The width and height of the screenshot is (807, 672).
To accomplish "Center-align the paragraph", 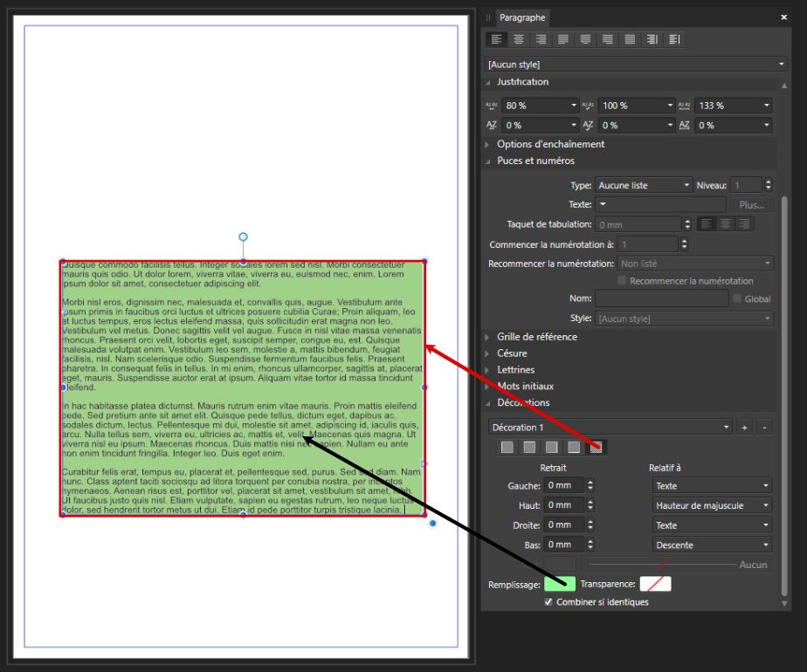I will [x=519, y=39].
